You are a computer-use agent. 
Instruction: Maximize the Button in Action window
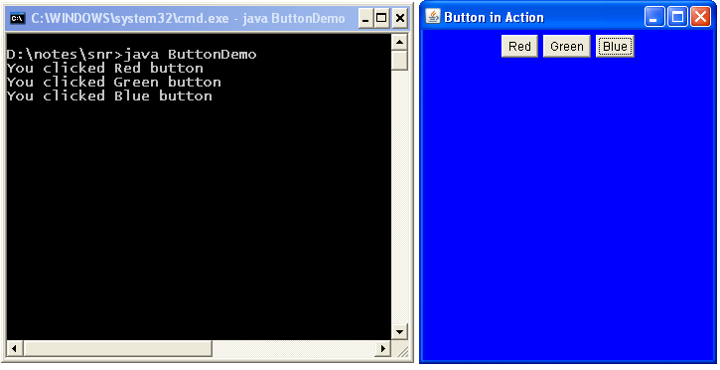677,17
